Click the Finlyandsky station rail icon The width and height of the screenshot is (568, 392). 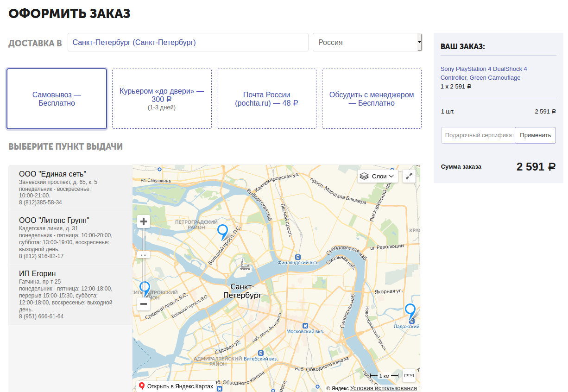coord(298,257)
